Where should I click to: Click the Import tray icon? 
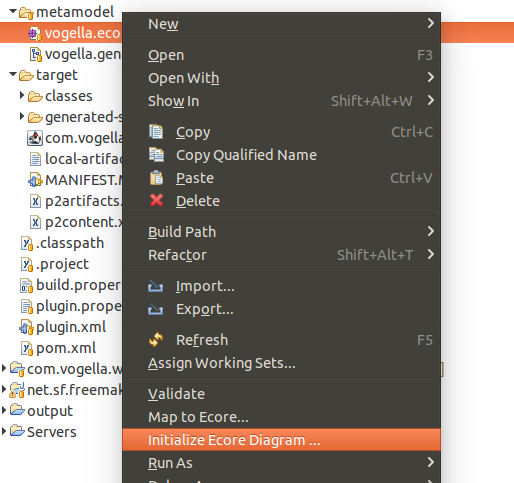(x=155, y=286)
